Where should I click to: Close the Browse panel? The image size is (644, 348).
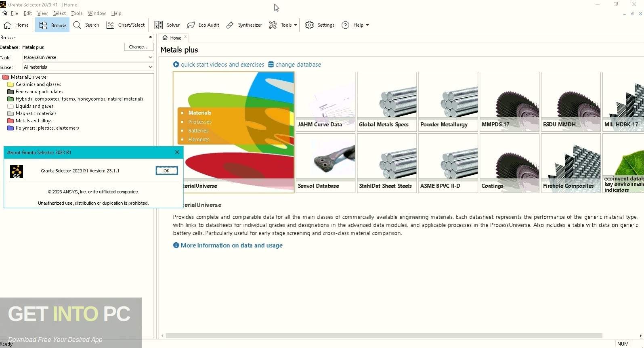point(151,37)
